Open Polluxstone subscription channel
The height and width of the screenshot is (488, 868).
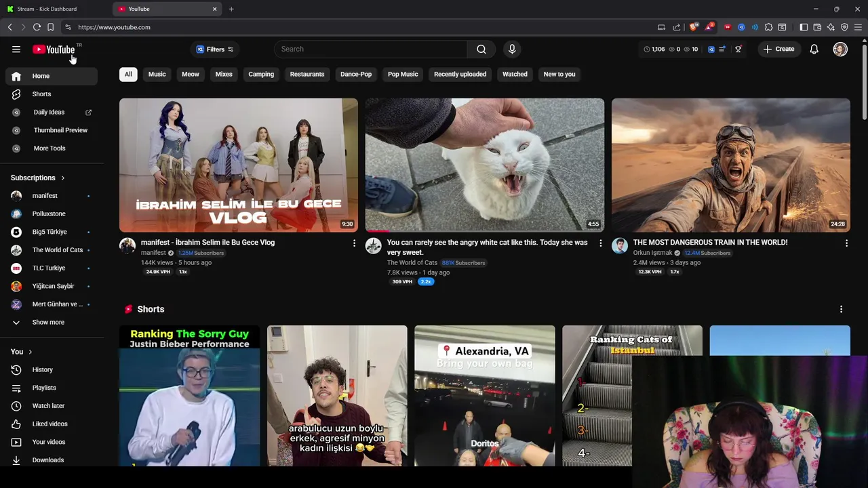[x=52, y=214]
